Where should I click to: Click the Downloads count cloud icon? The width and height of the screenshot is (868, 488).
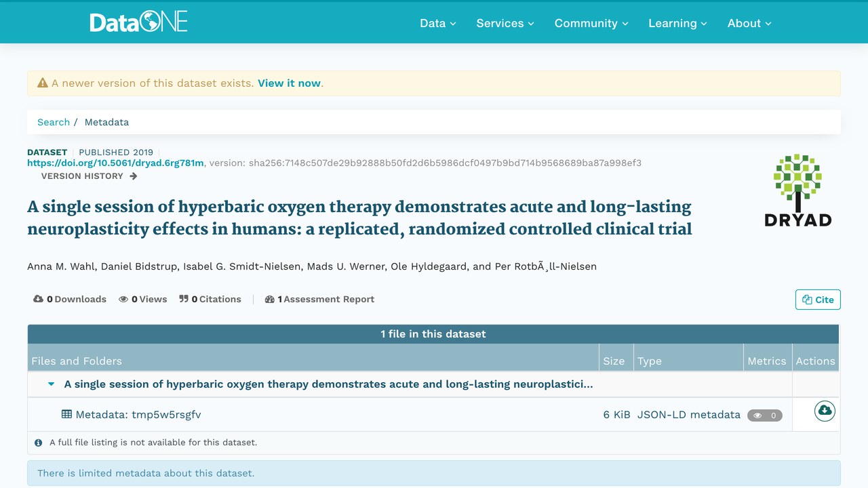(x=38, y=299)
